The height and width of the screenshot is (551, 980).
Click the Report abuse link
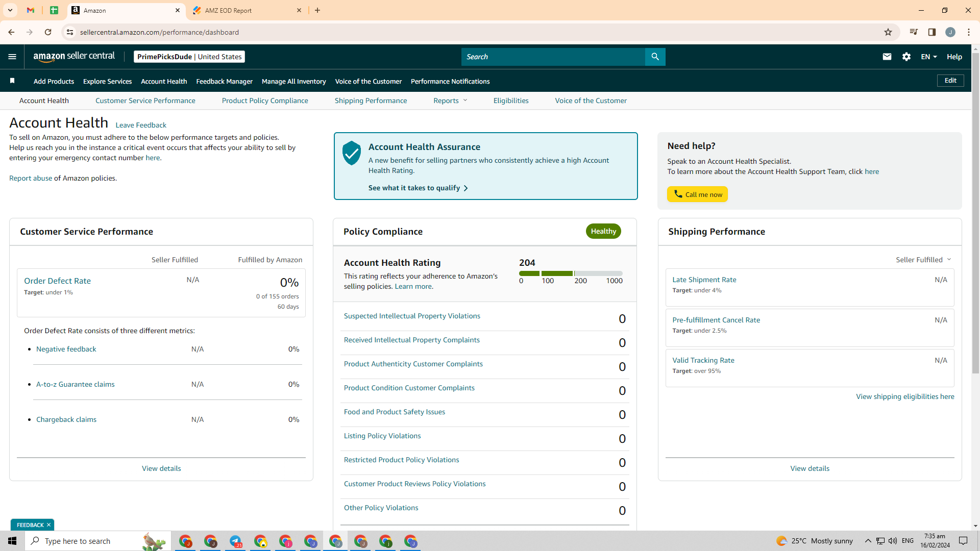pyautogui.click(x=31, y=178)
